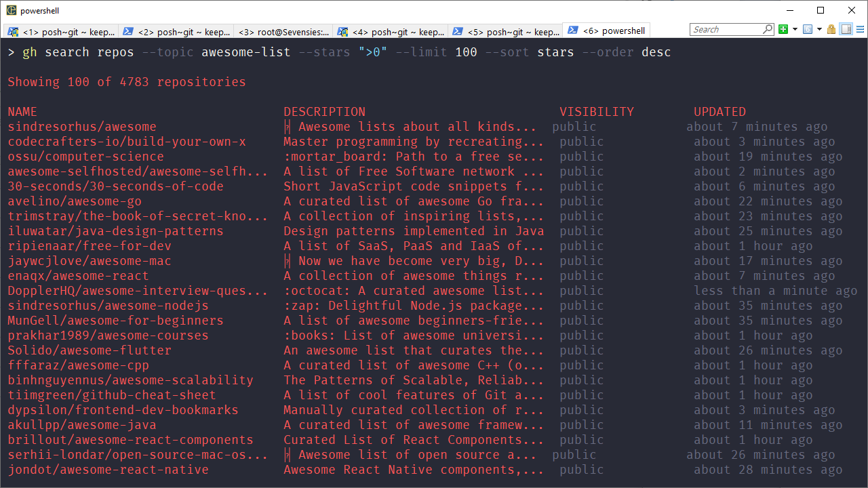
Task: Click 'less than a minute ago' timestamp
Action: pyautogui.click(x=776, y=291)
